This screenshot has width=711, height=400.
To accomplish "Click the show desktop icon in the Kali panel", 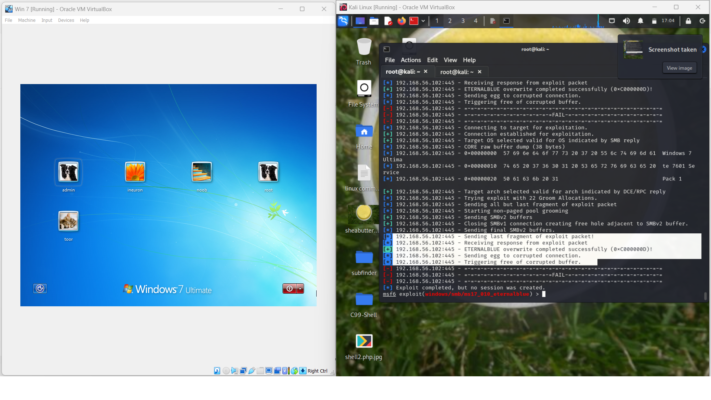I will 360,21.
